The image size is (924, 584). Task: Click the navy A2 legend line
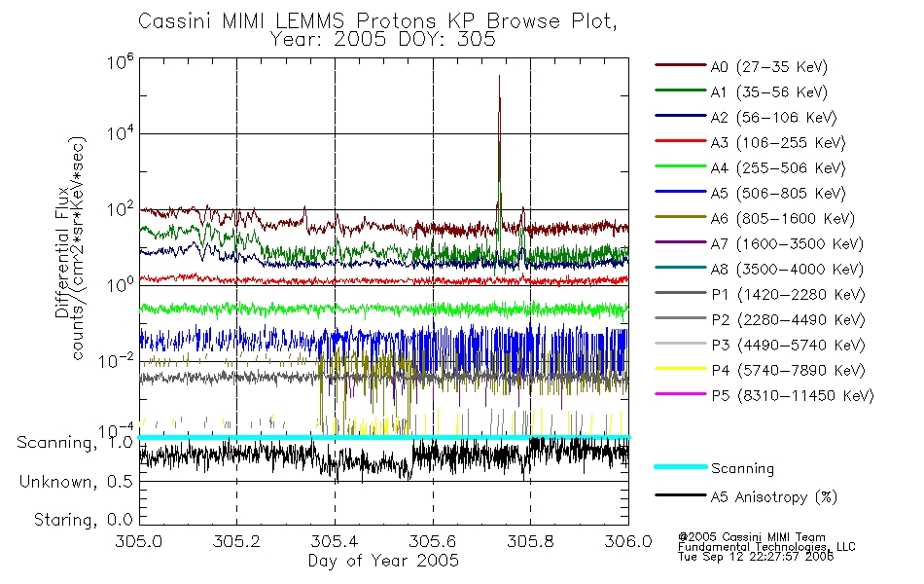click(680, 116)
